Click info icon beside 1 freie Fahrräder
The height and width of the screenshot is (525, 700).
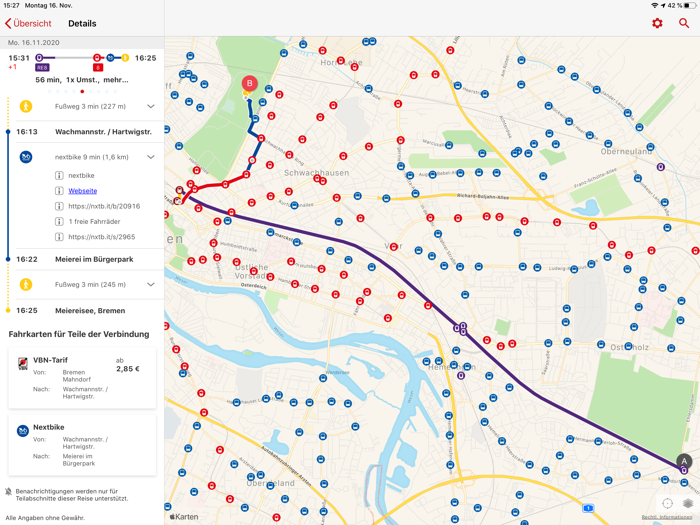[59, 221]
